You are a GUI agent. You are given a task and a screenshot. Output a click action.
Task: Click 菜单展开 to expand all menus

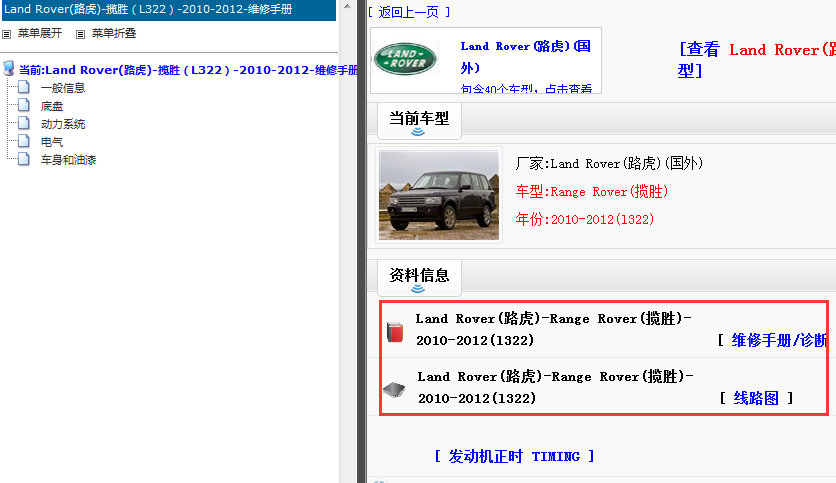(40, 33)
